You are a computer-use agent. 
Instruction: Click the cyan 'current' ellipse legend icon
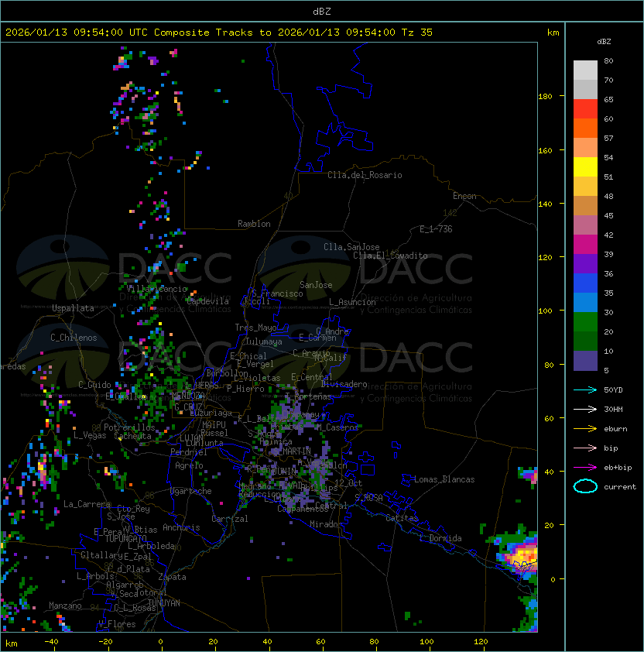(x=585, y=486)
